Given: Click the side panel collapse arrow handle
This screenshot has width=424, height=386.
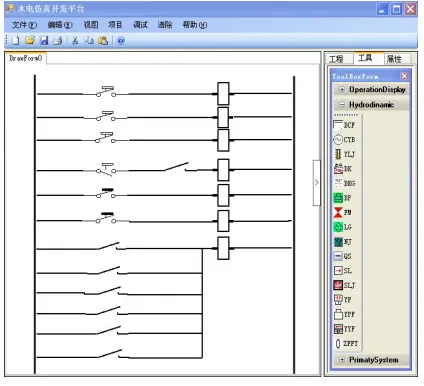Looking at the screenshot, I should 317,182.
